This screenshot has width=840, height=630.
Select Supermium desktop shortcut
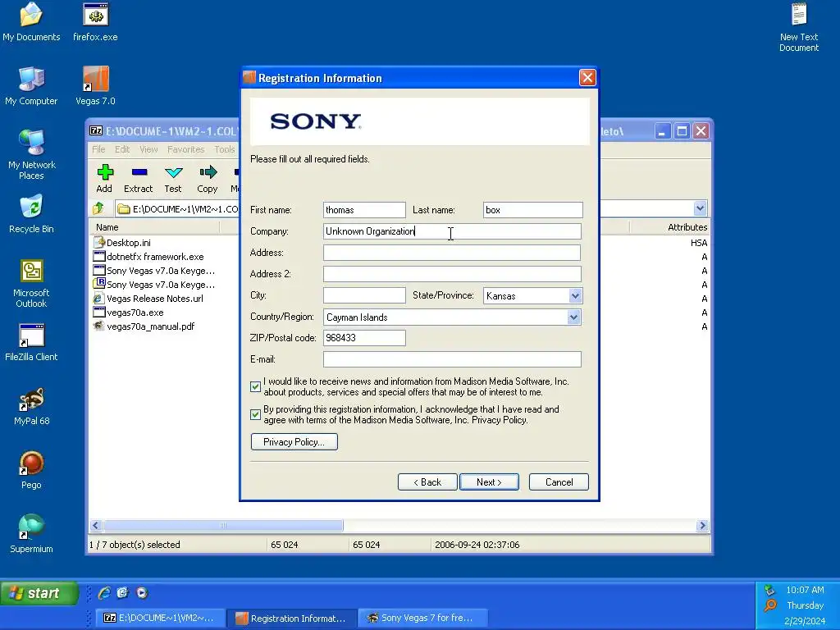coord(31,534)
